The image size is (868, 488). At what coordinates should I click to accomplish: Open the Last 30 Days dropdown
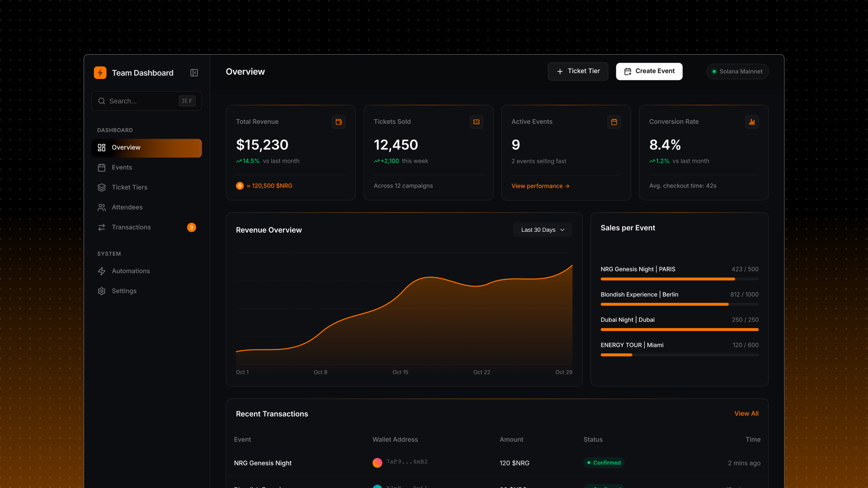tap(542, 230)
